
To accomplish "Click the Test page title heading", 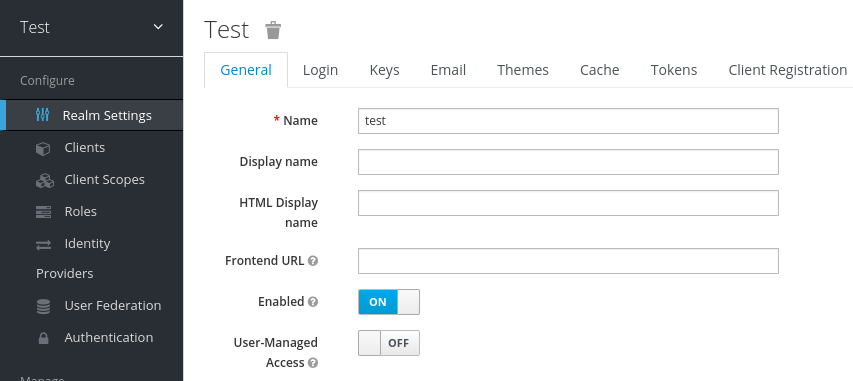I will tap(226, 29).
